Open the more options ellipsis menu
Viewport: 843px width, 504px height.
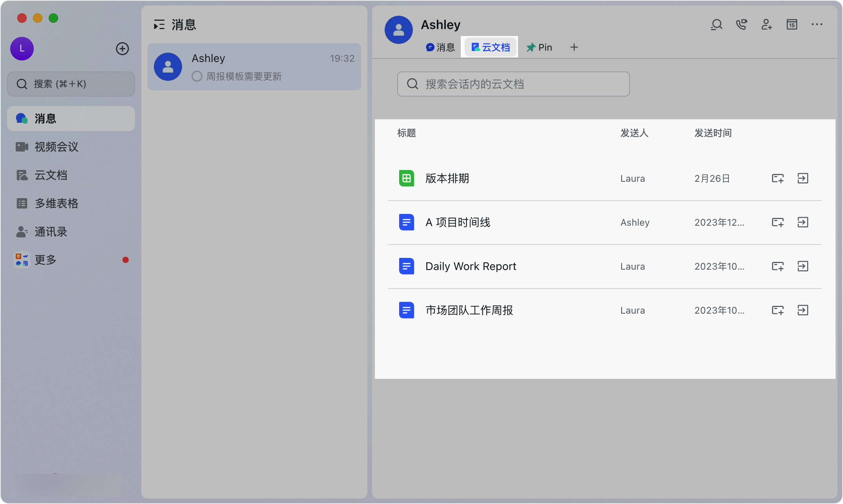817,25
